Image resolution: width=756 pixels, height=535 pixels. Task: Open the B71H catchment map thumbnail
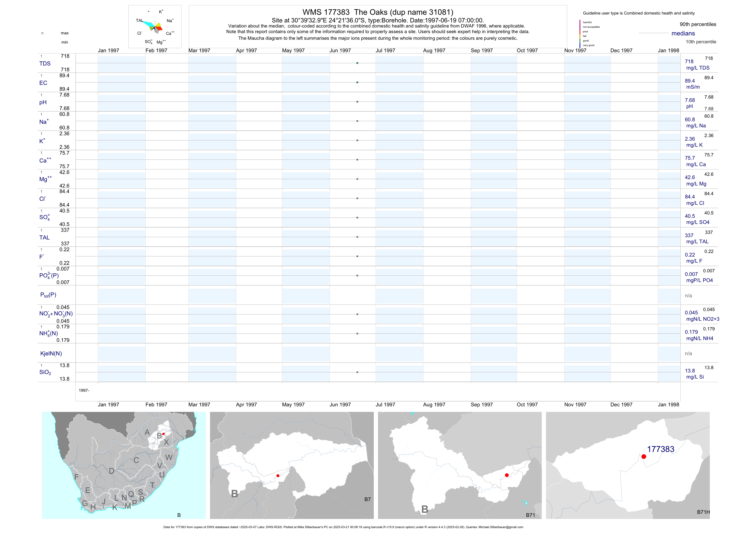click(x=628, y=465)
